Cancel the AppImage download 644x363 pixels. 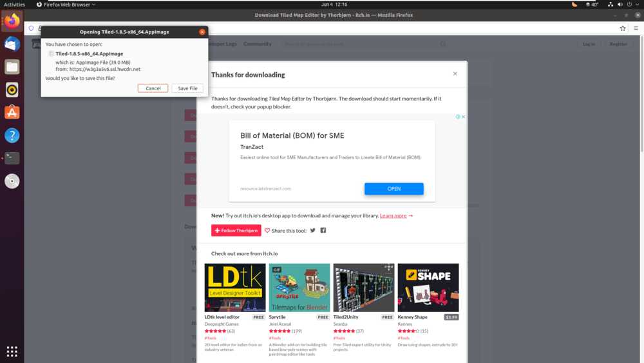(153, 88)
